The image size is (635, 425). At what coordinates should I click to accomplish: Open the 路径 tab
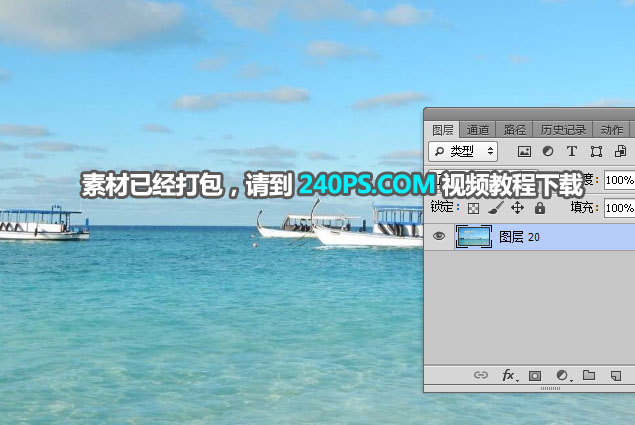[x=515, y=130]
